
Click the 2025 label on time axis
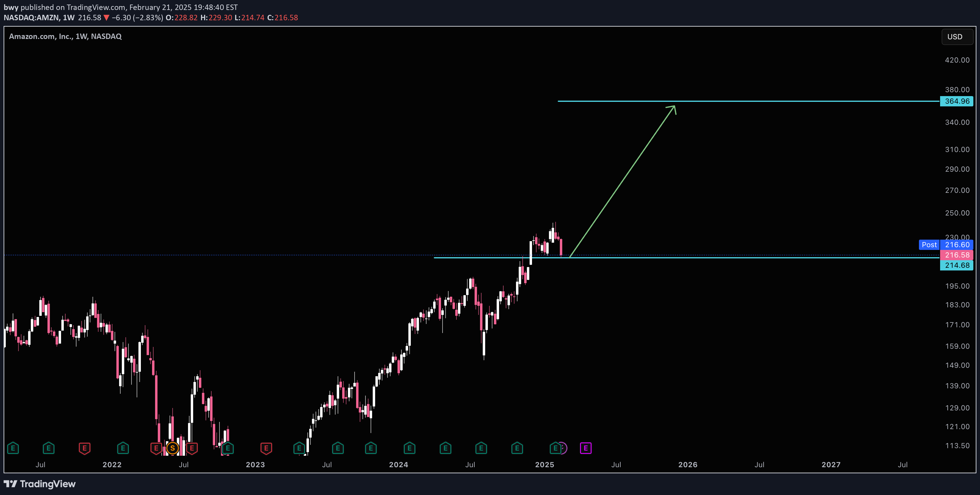[x=544, y=464]
